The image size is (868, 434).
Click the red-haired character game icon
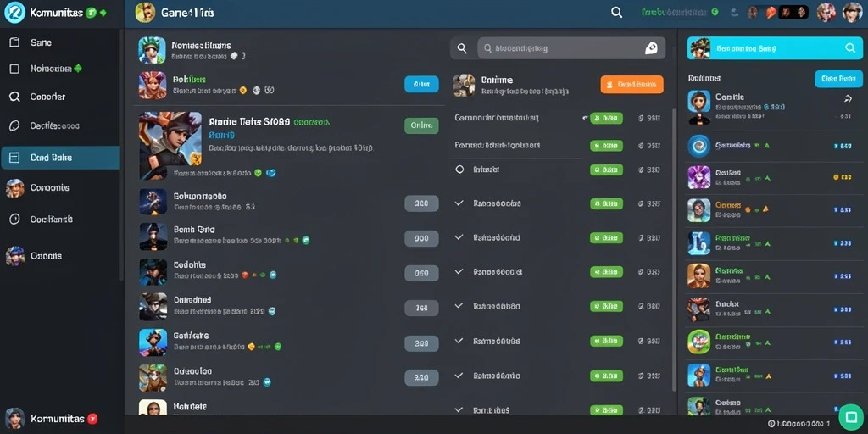point(152,85)
